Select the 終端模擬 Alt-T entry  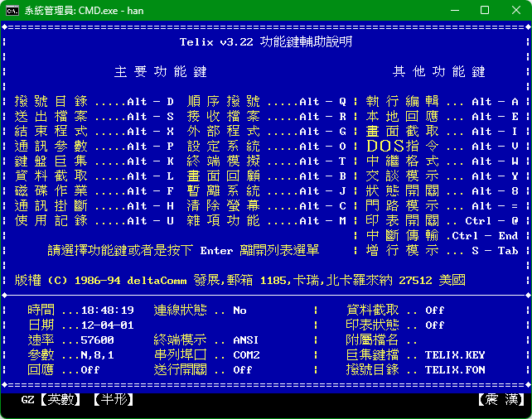[267, 161]
